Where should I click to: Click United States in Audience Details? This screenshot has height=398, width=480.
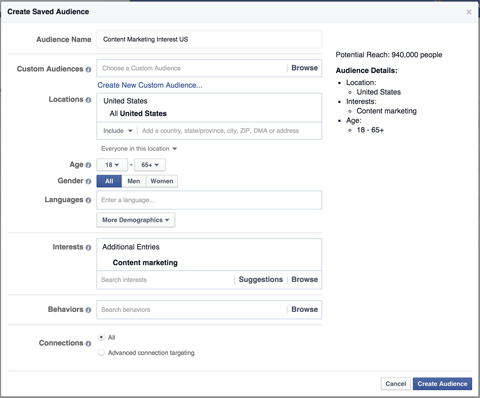pyautogui.click(x=379, y=92)
